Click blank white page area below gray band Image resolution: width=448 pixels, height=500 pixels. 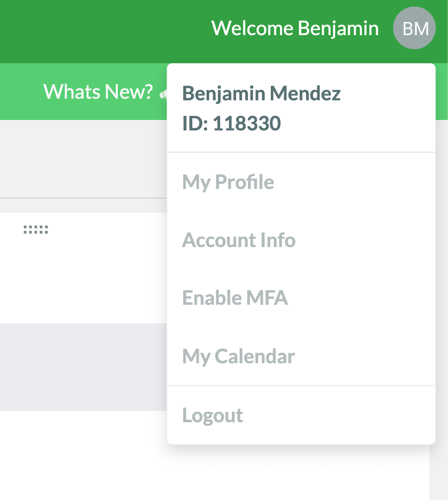(x=84, y=456)
